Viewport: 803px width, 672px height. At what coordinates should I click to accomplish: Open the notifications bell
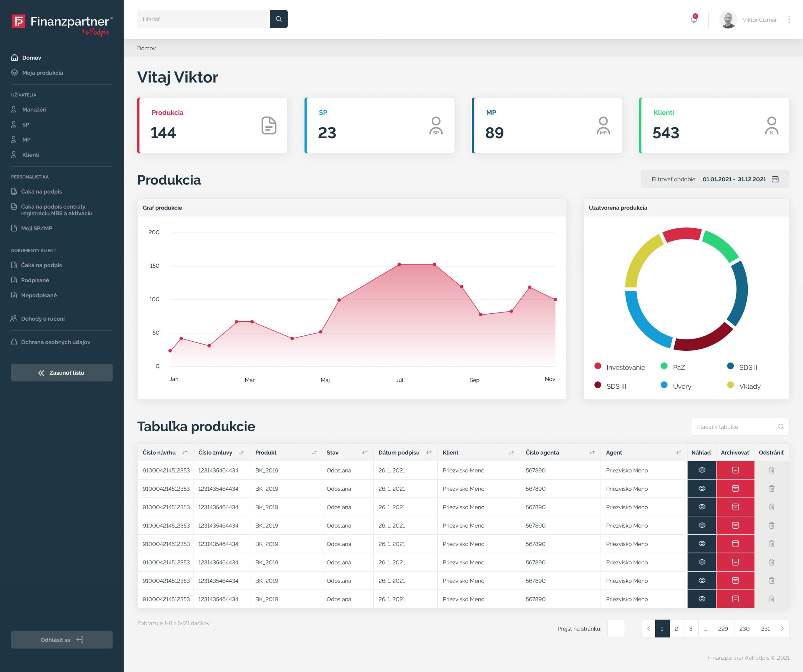point(694,19)
